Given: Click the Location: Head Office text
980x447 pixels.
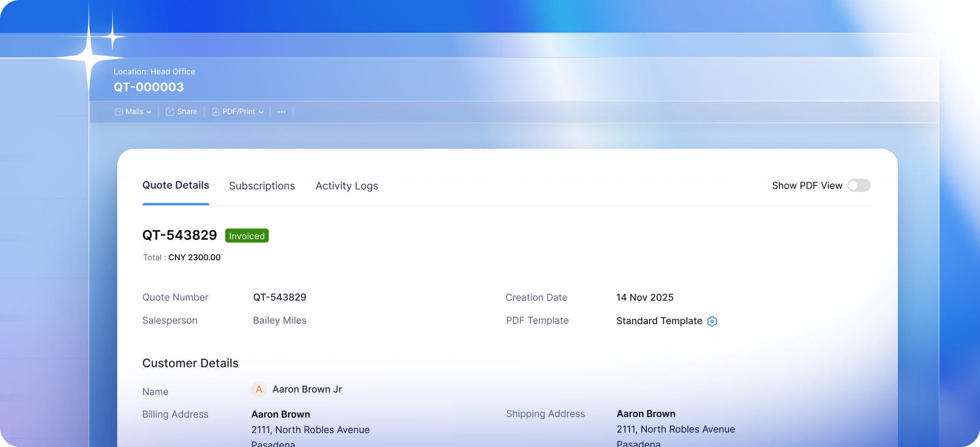Looking at the screenshot, I should [x=154, y=71].
